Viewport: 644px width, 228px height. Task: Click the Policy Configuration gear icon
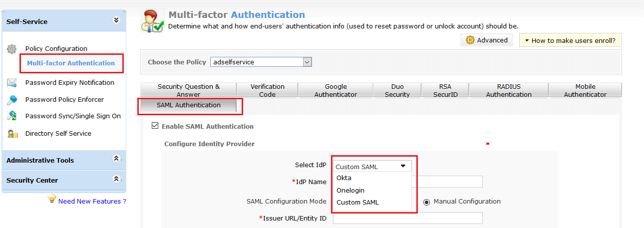coord(11,49)
